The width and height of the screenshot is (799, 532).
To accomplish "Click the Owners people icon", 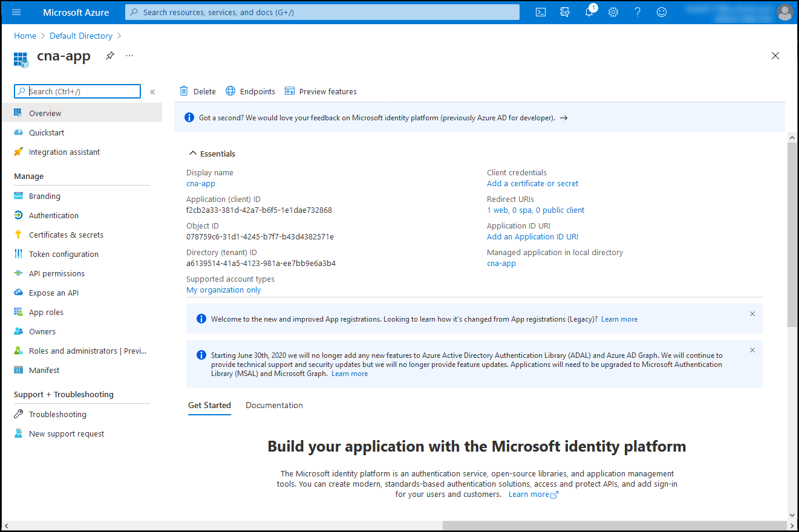I will (18, 331).
